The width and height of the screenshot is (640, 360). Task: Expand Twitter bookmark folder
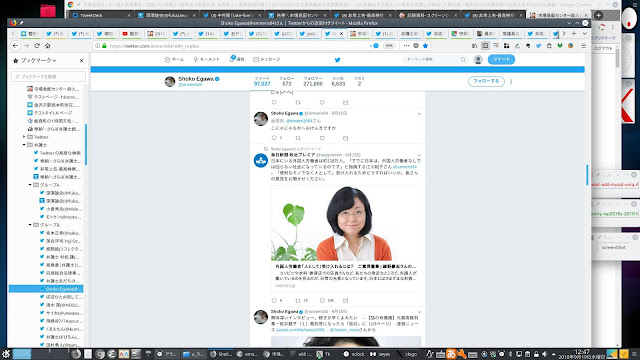24,137
